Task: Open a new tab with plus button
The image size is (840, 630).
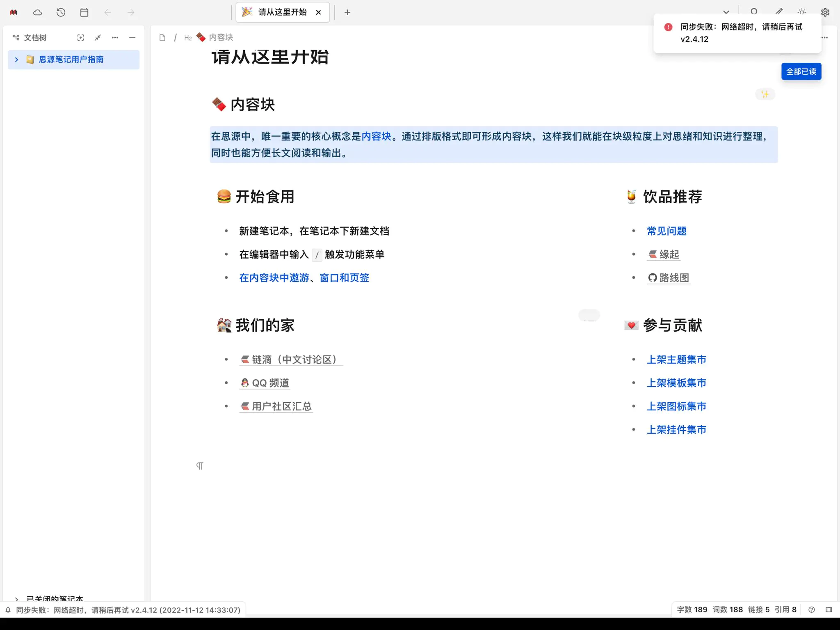Action: 347,12
